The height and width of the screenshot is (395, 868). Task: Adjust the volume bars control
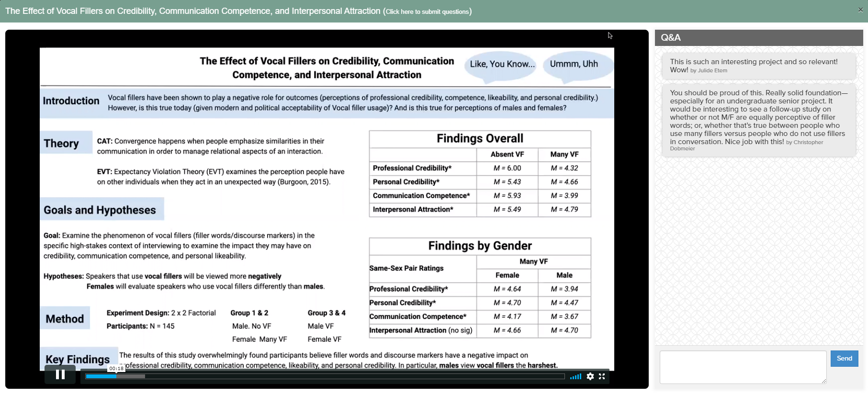point(575,376)
